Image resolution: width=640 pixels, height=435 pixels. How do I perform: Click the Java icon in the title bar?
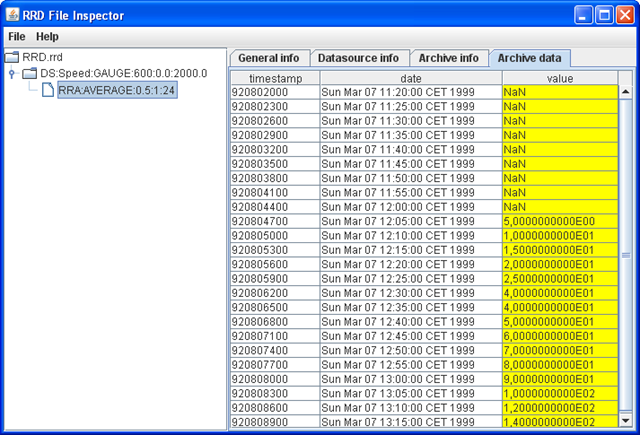[12, 15]
